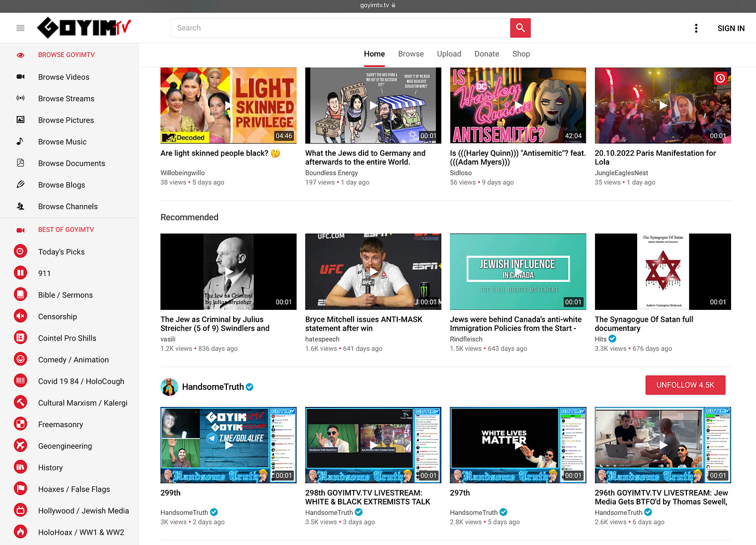
Task: Open the Browse tab
Action: (x=411, y=54)
